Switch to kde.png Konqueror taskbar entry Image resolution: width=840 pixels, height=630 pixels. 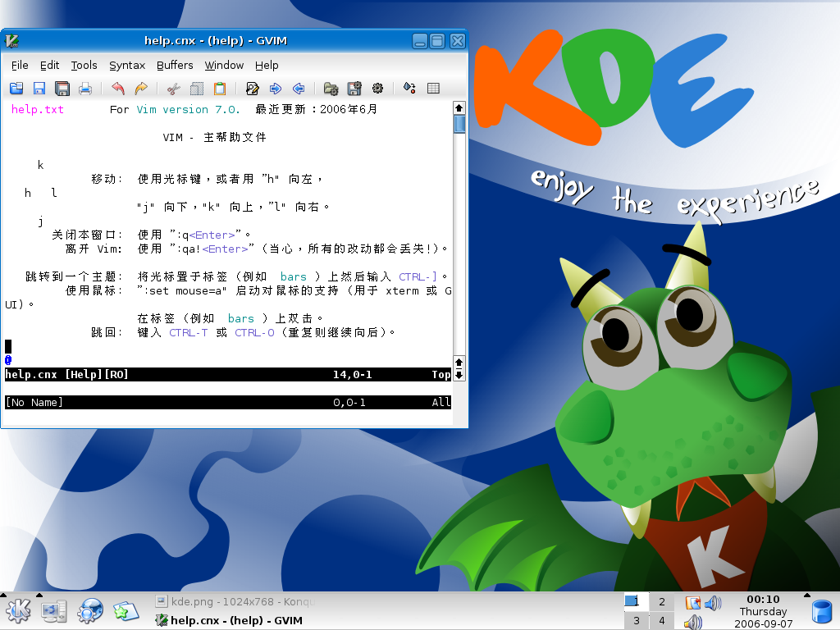point(235,601)
